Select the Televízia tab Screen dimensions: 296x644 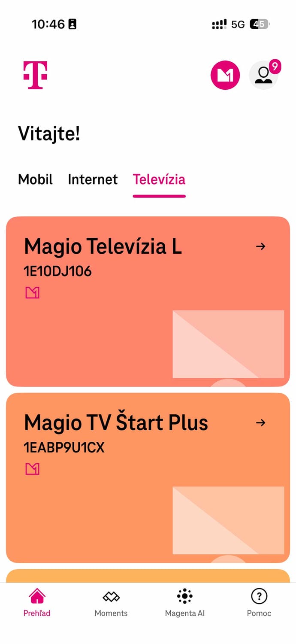(x=159, y=179)
